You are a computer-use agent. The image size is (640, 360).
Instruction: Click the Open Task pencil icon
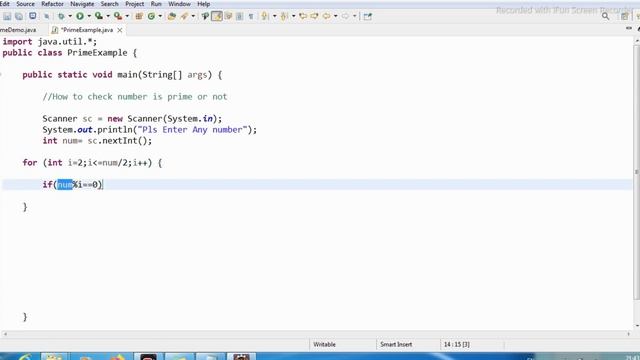click(184, 16)
